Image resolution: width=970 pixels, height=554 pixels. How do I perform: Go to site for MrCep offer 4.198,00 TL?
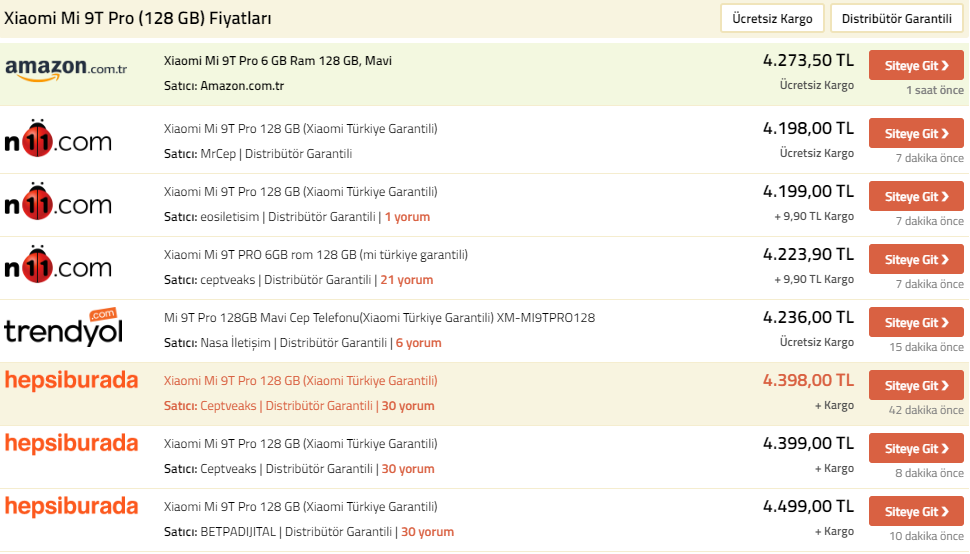[x=916, y=134]
